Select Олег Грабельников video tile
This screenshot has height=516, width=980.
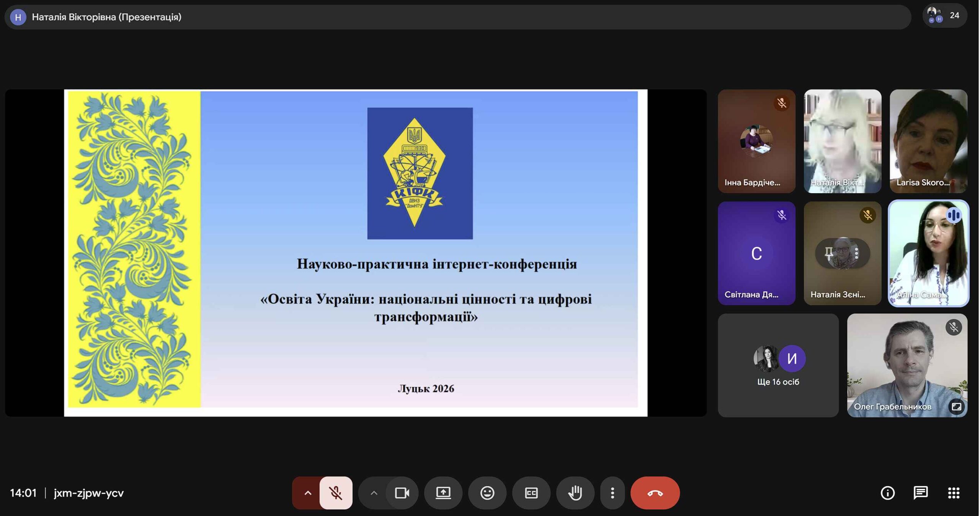click(907, 365)
